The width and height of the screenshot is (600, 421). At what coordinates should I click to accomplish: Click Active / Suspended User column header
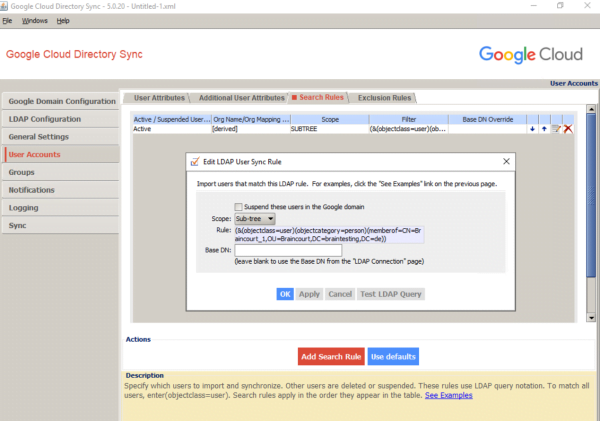(x=172, y=119)
